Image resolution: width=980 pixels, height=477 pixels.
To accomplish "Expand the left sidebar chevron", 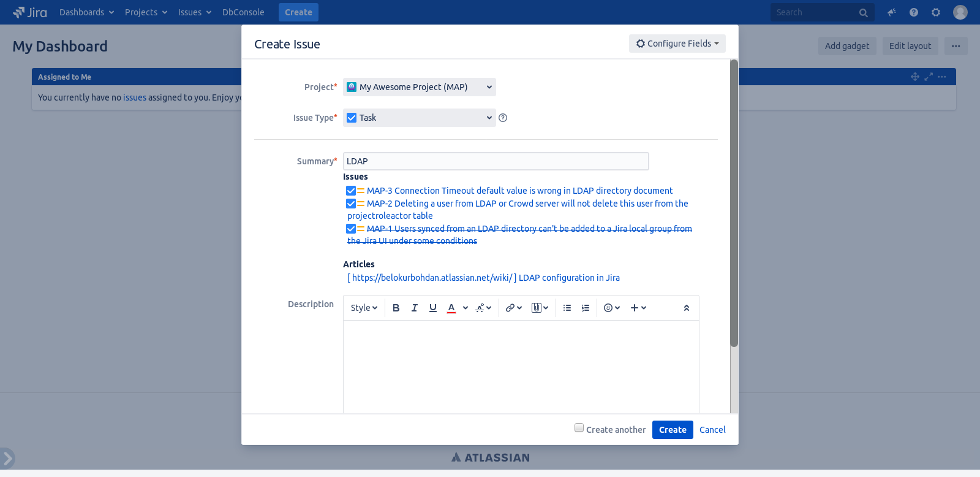I will tap(7, 458).
